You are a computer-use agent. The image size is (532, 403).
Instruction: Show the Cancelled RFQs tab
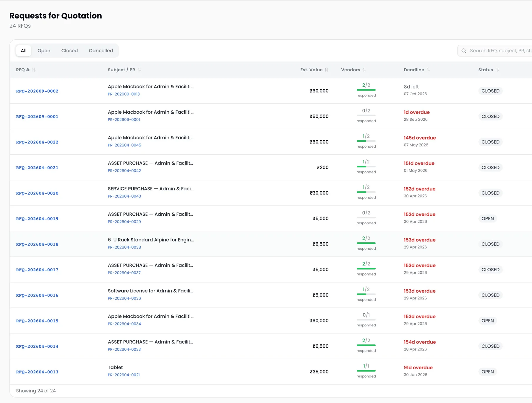pos(101,51)
